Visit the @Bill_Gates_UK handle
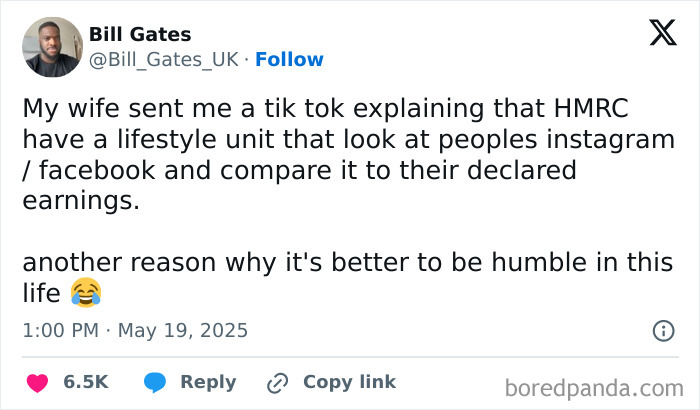The image size is (700, 410). coord(164,60)
